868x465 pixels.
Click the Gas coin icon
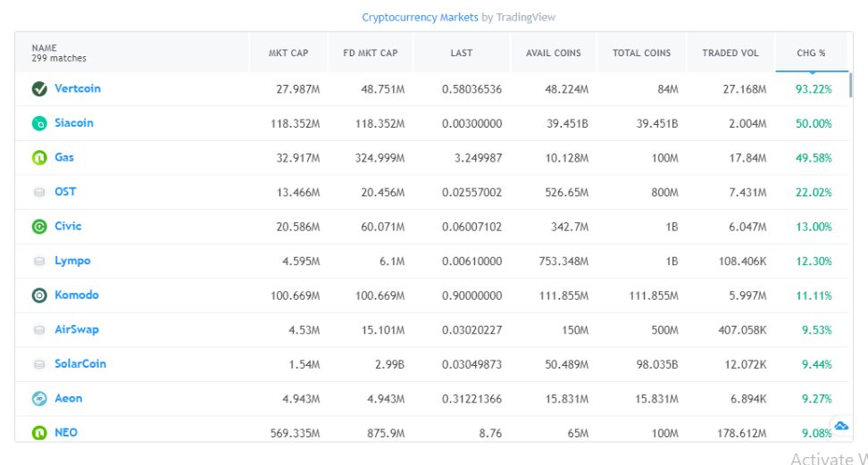point(39,158)
